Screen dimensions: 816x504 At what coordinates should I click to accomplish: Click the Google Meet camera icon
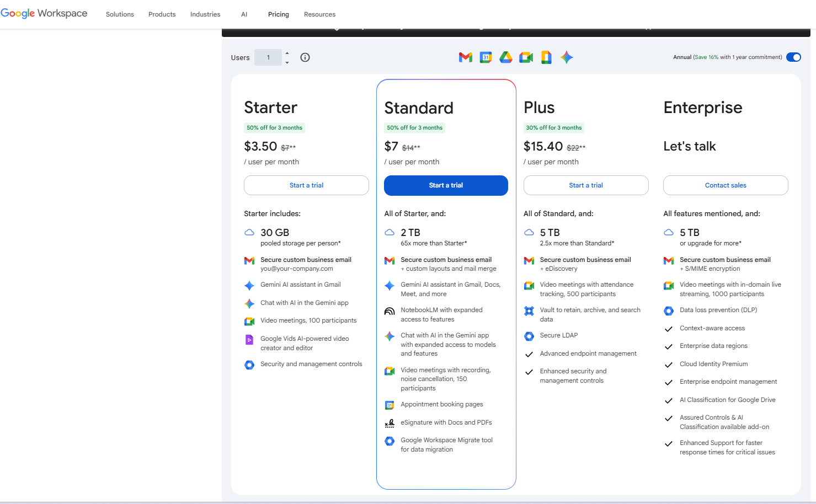pos(526,57)
